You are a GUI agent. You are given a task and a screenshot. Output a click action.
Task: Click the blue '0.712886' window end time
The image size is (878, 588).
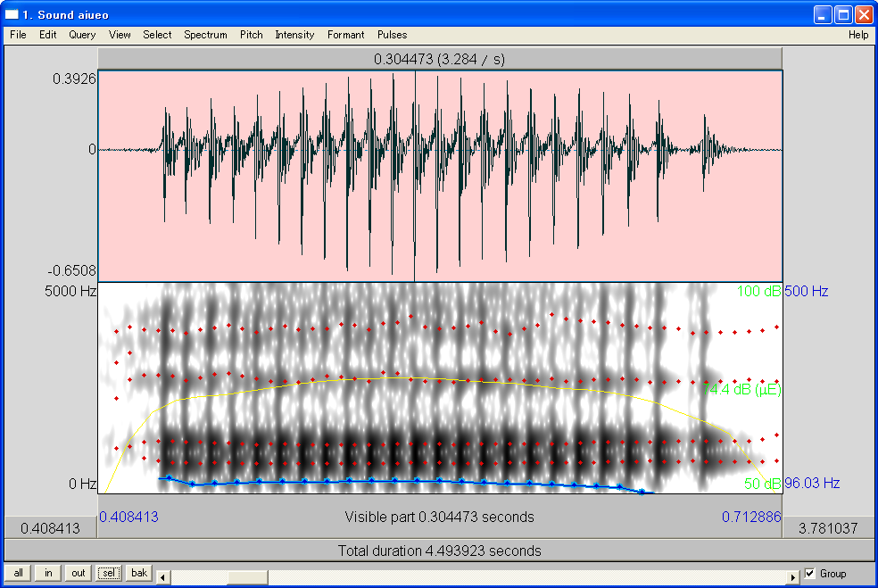751,517
